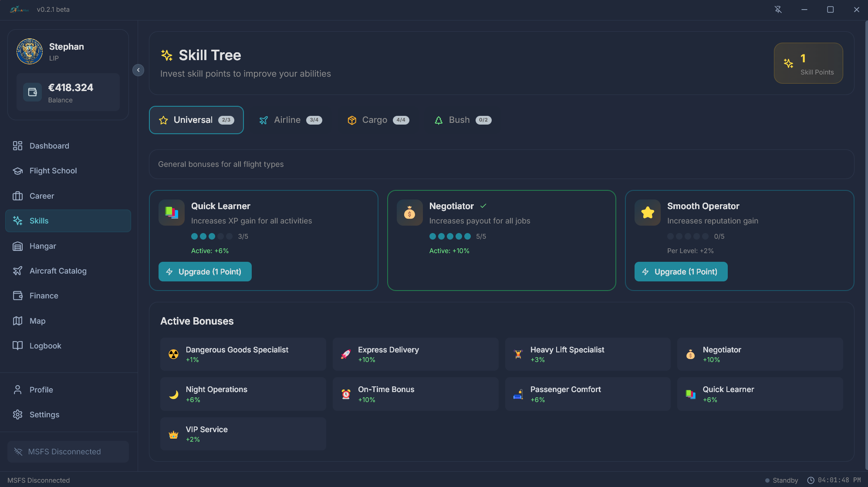This screenshot has width=868, height=487.
Task: Open the Hangar section
Action: coord(42,246)
